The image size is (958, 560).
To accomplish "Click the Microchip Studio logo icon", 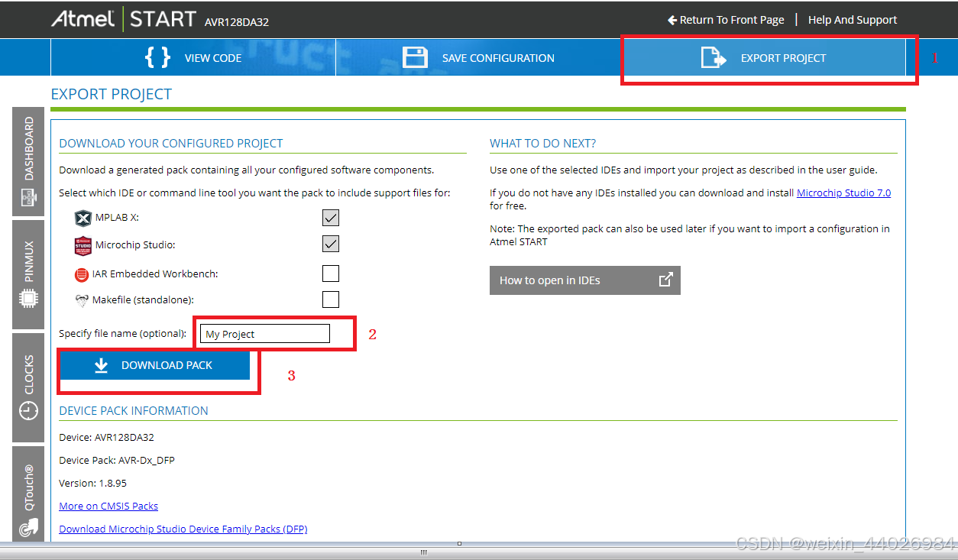I will click(83, 245).
